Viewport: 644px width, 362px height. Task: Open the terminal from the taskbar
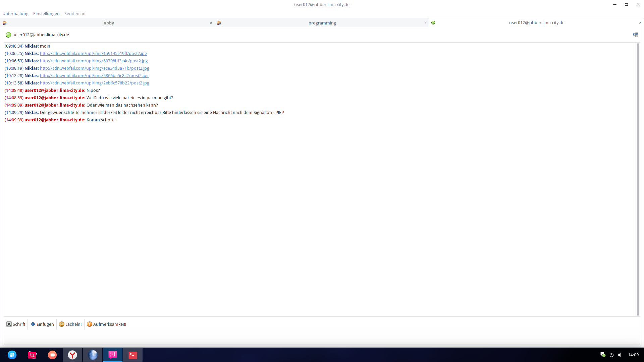tap(133, 355)
